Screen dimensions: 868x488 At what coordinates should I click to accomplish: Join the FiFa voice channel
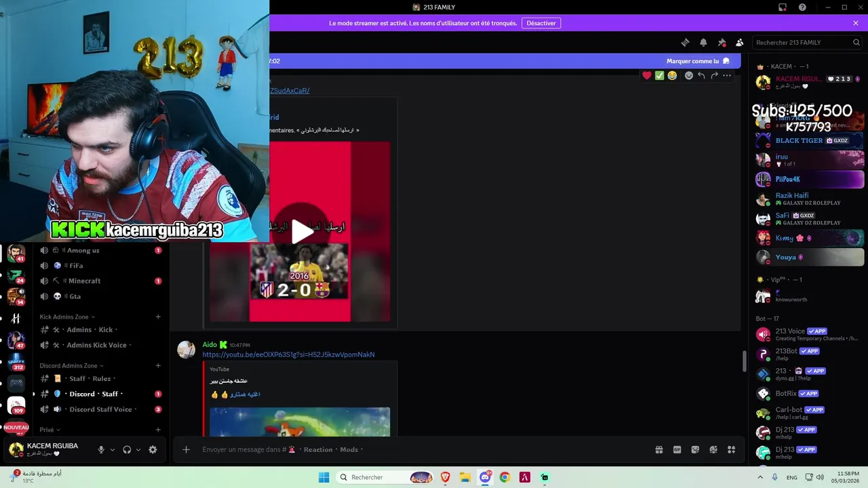(x=100, y=266)
